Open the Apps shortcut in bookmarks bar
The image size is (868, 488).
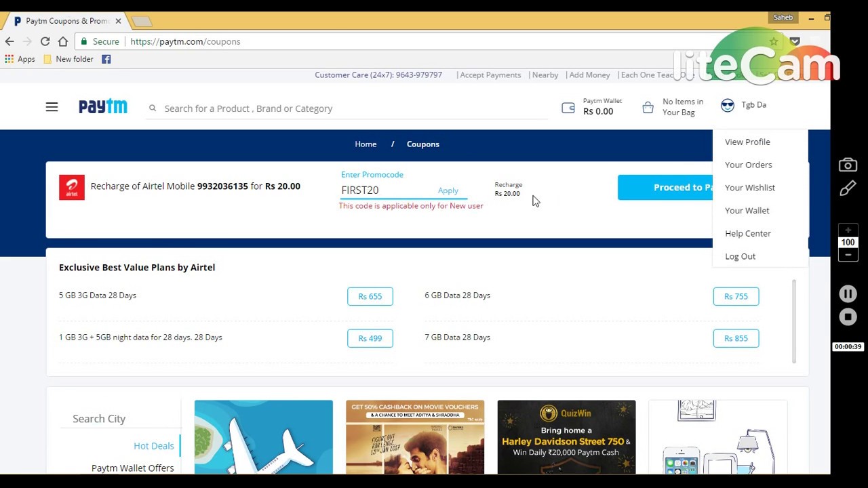click(20, 59)
